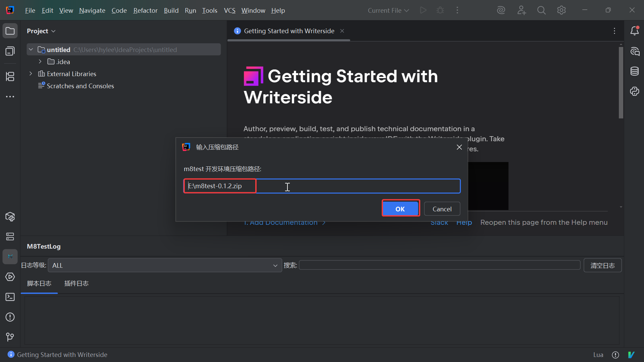Screen dimensions: 644x362
Task: Expand the .idea folder node
Action: point(40,62)
